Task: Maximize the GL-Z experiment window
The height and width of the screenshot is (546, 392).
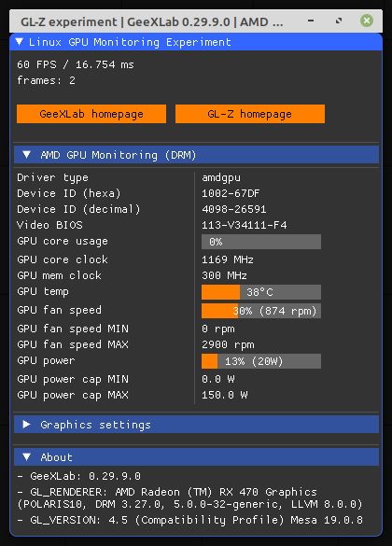Action: coord(339,21)
